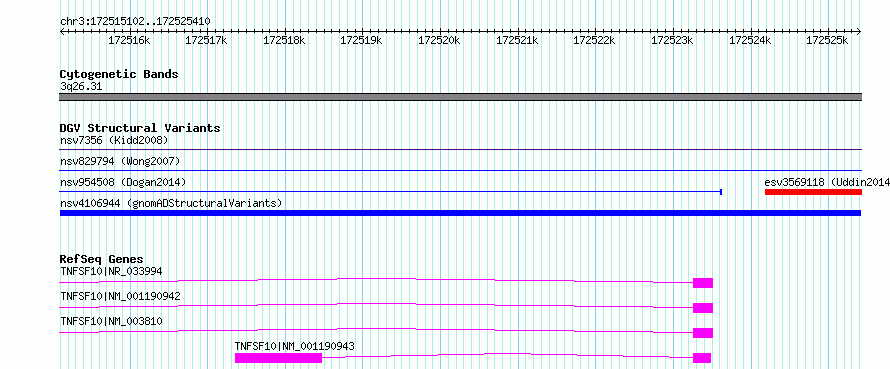Click the chr3:172515102..172525410 region label
Image resolution: width=890 pixels, height=369 pixels.
point(135,22)
